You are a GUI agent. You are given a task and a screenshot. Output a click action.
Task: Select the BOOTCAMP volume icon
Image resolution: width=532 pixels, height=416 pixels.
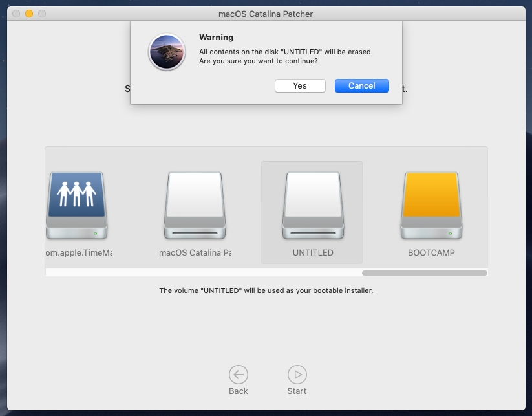[x=431, y=206]
